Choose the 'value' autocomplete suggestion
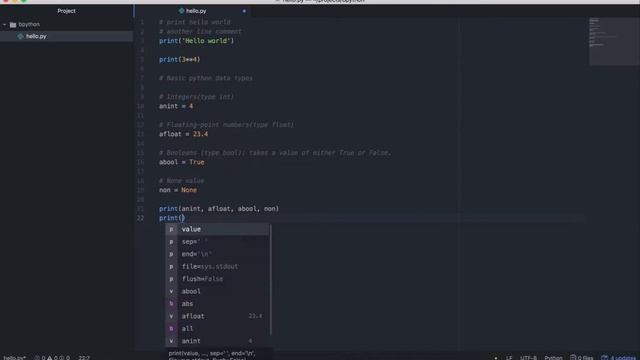 (217, 229)
